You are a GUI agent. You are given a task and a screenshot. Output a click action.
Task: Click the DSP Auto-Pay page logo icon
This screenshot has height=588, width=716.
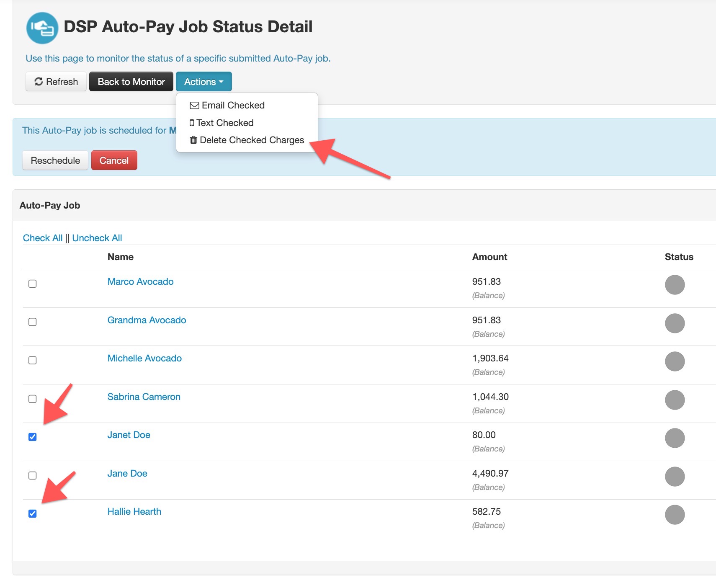[42, 28]
